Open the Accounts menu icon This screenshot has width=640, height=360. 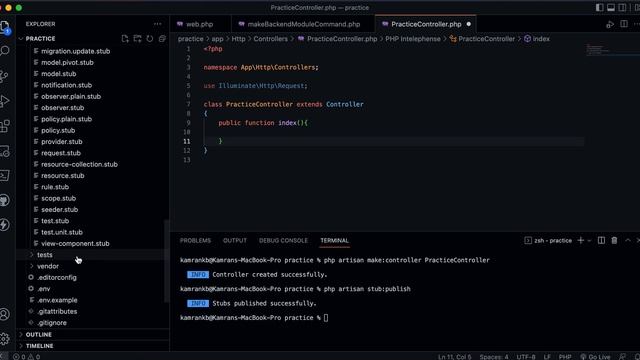click(x=5, y=314)
